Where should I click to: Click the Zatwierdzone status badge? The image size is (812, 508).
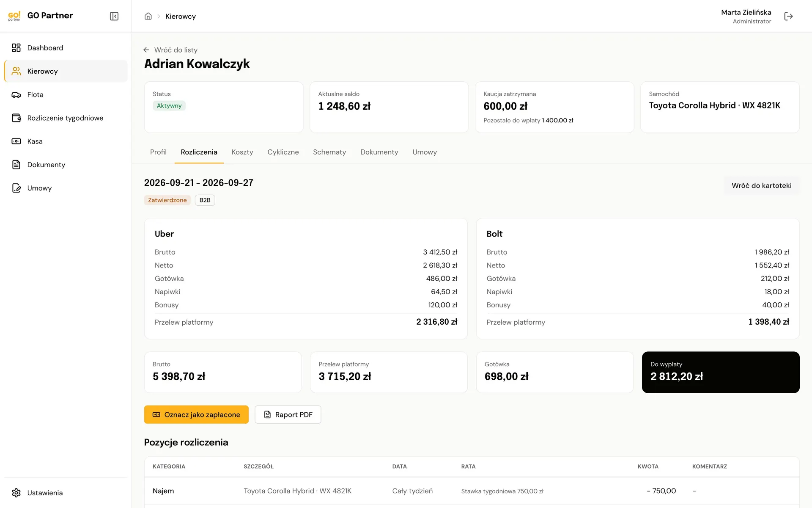tap(167, 200)
